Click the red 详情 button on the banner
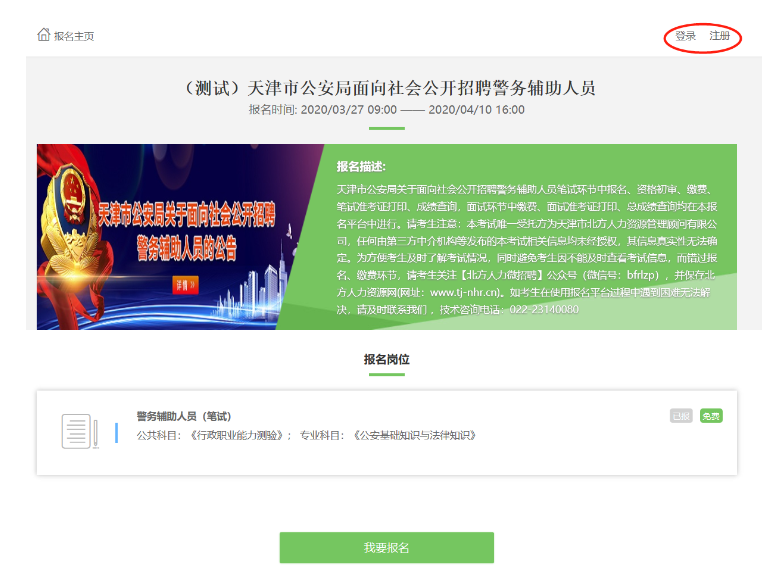 pyautogui.click(x=186, y=284)
